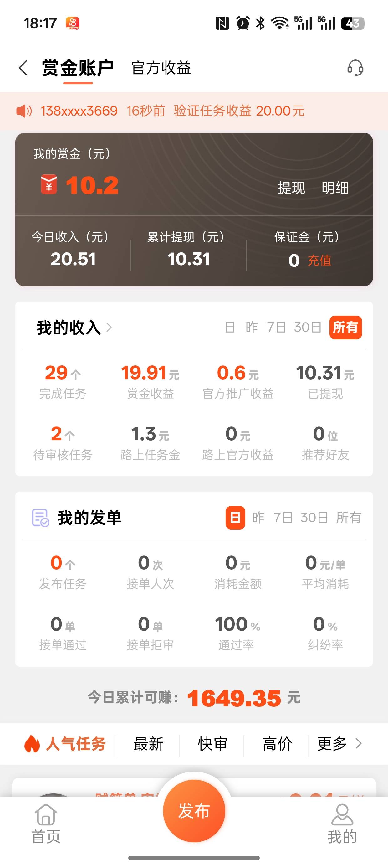
Task: Open customer service headset icon
Action: pyautogui.click(x=355, y=68)
